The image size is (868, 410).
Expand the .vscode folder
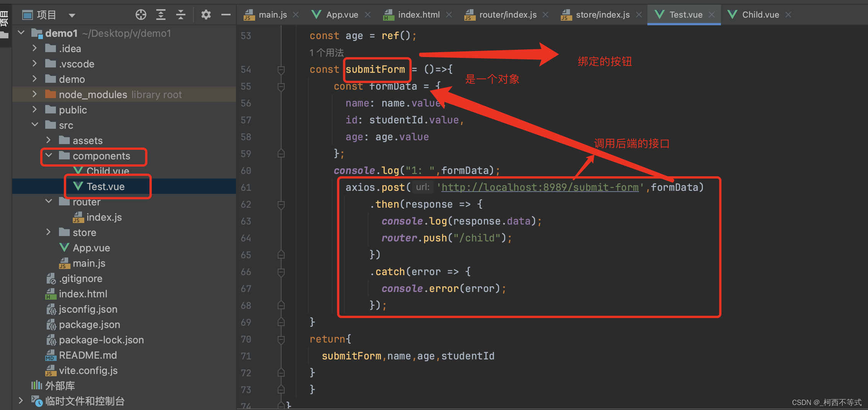click(x=35, y=64)
